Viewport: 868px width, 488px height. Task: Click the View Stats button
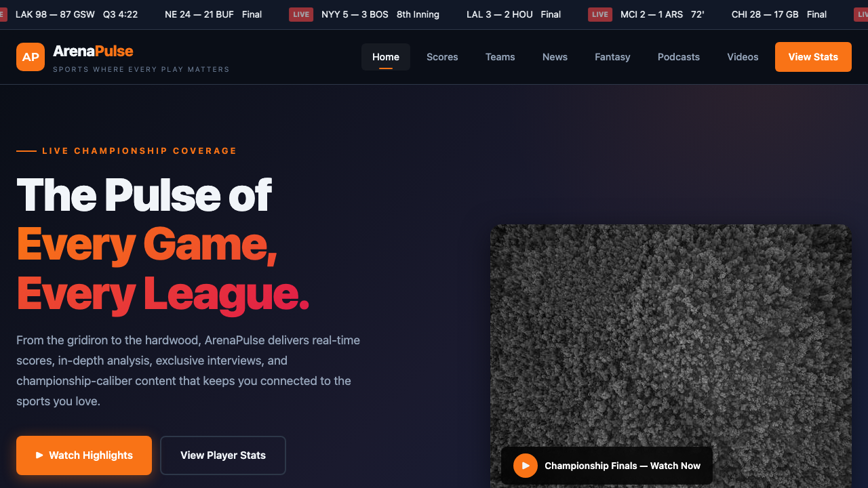tap(813, 57)
